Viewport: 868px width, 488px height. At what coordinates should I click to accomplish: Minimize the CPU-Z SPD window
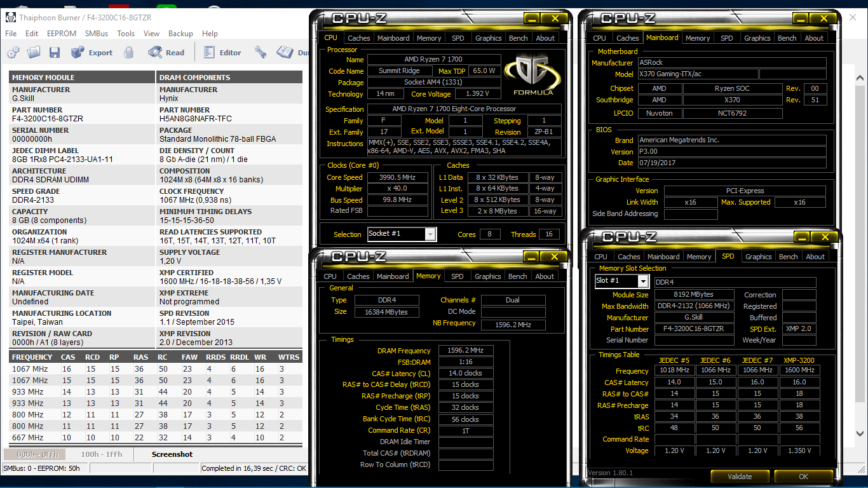tap(804, 237)
